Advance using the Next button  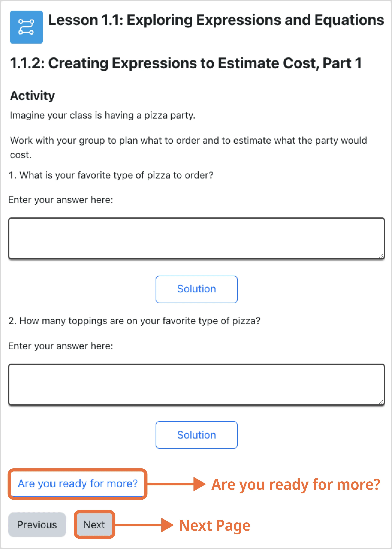pyautogui.click(x=94, y=525)
